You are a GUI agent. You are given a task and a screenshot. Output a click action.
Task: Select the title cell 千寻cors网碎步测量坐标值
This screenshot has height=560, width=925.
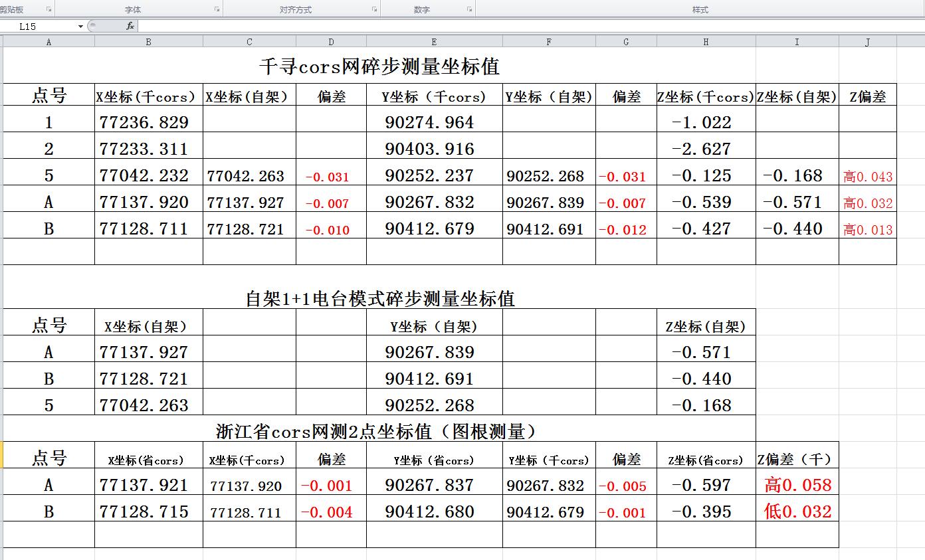tap(379, 66)
